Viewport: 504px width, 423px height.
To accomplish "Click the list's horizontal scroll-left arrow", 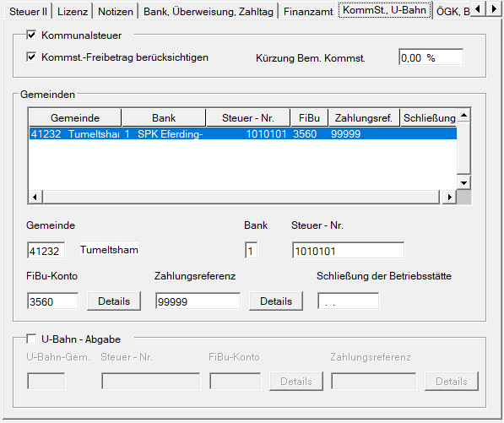I will click(x=35, y=197).
